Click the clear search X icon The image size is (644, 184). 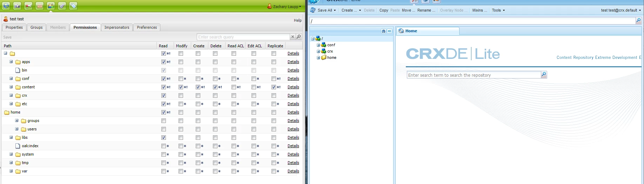[293, 37]
